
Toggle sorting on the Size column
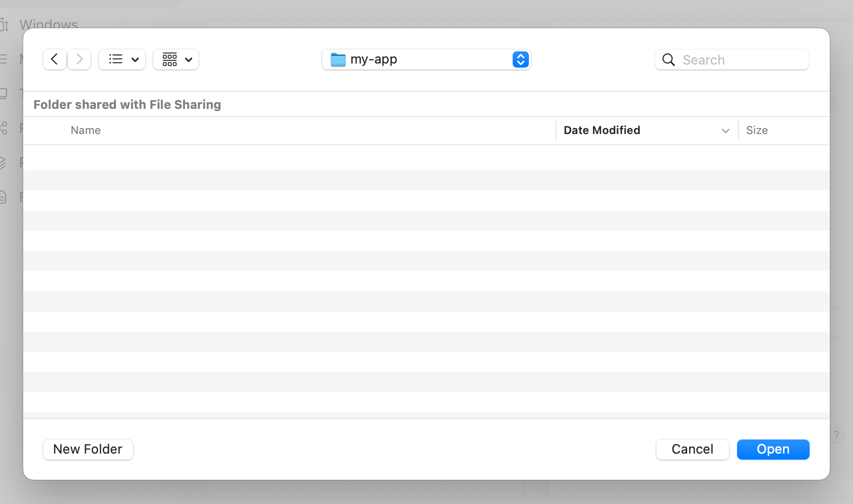[x=757, y=130]
